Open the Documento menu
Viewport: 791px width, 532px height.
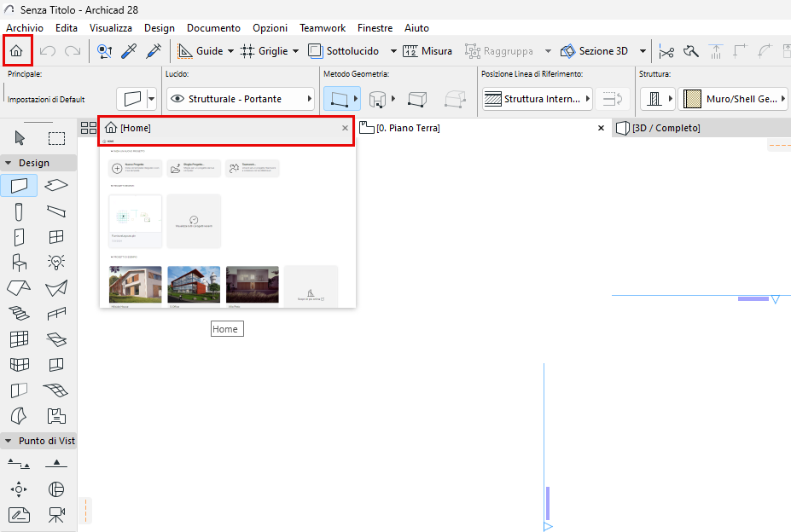[213, 28]
